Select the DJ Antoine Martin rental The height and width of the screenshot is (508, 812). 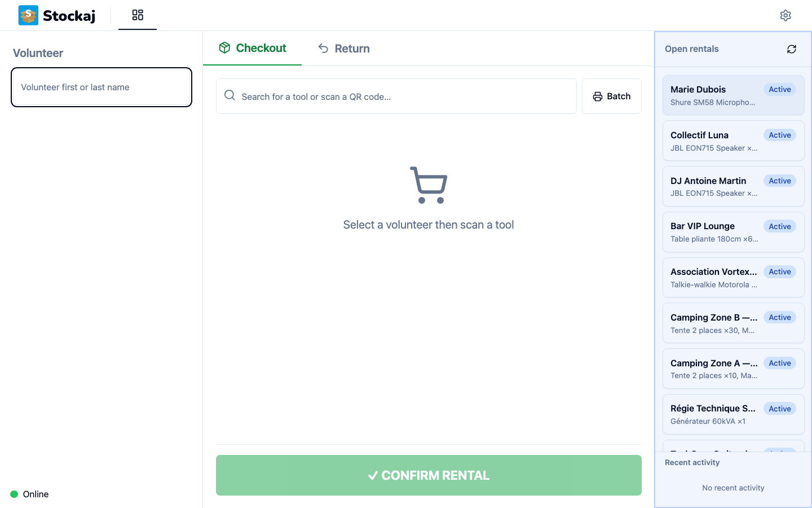pyautogui.click(x=733, y=186)
